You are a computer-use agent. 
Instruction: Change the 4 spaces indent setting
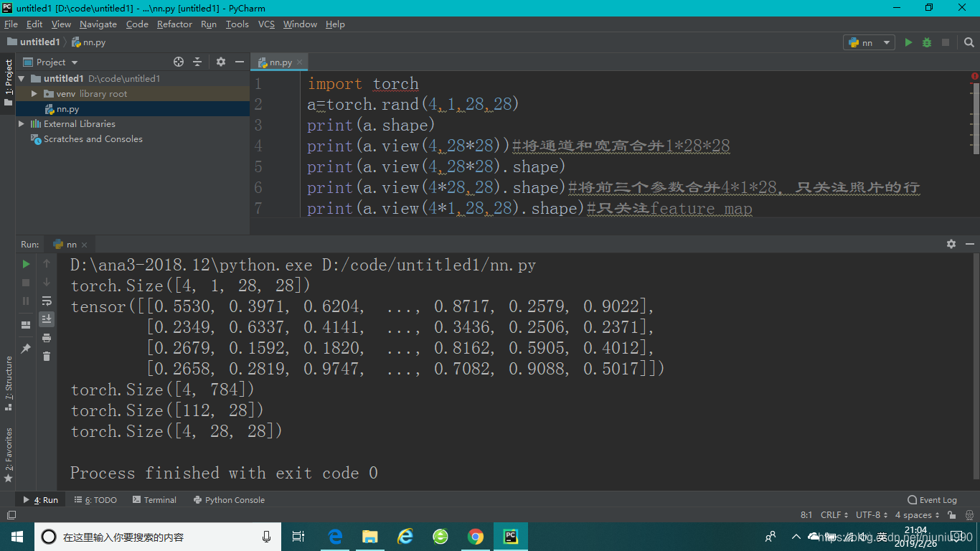[917, 515]
